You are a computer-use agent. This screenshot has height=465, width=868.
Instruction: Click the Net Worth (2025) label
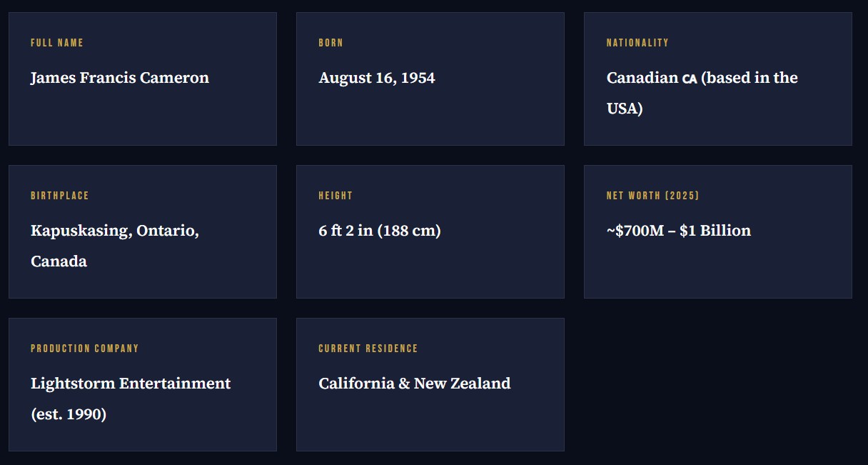click(x=652, y=196)
